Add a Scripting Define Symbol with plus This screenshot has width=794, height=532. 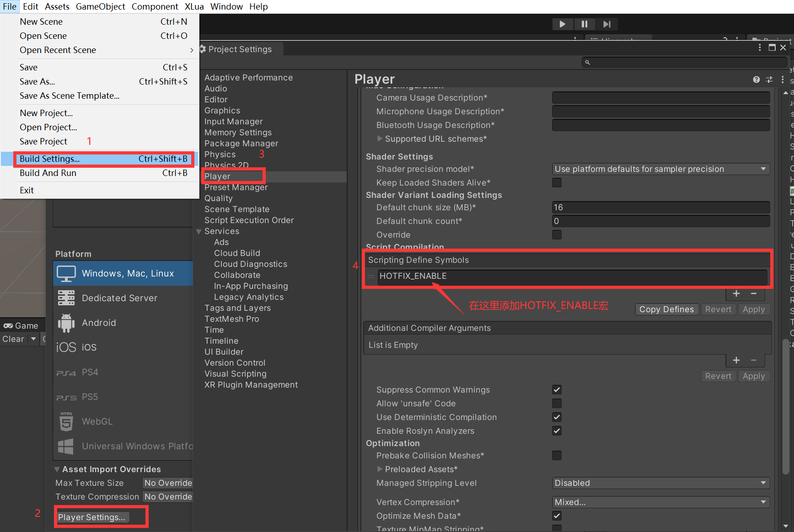pos(736,293)
